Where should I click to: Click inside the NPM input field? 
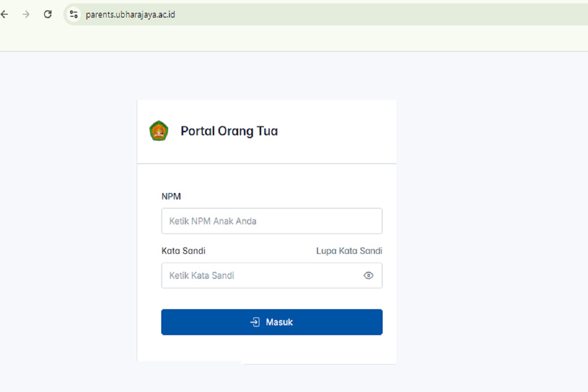pyautogui.click(x=271, y=221)
